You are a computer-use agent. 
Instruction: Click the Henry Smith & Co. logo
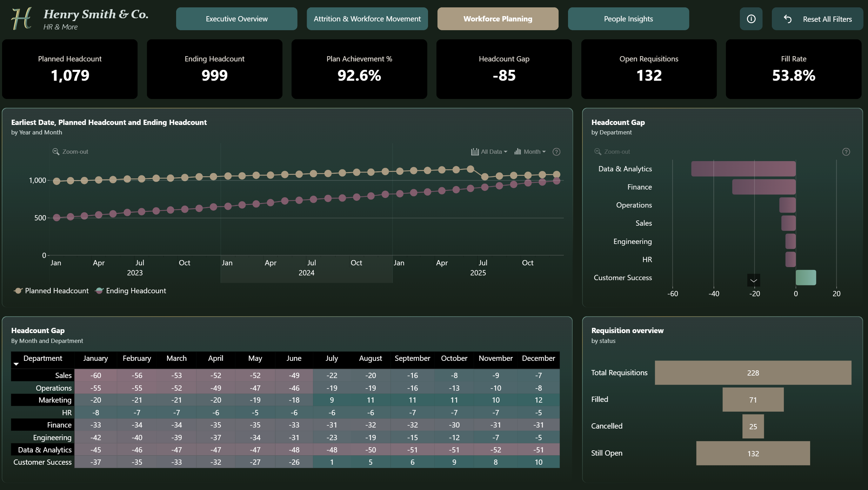(x=22, y=19)
